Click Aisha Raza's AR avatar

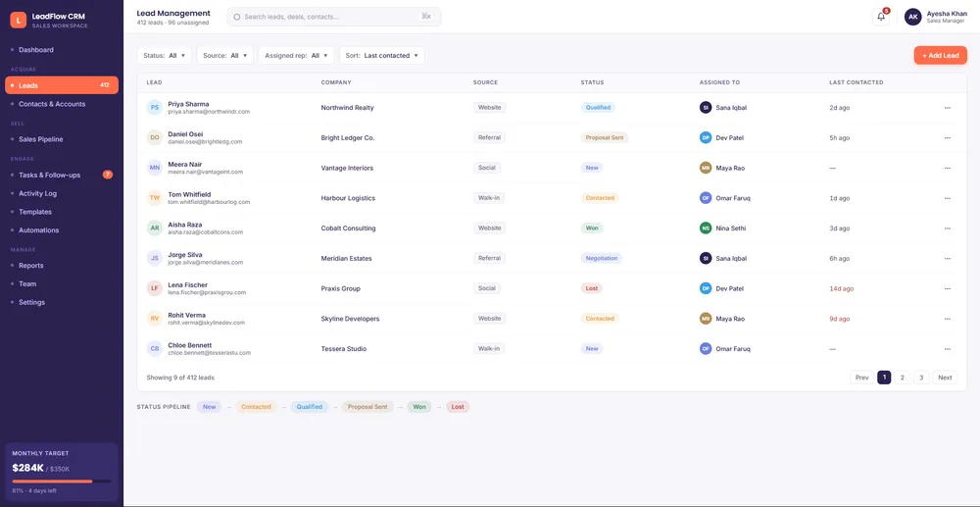(x=155, y=228)
